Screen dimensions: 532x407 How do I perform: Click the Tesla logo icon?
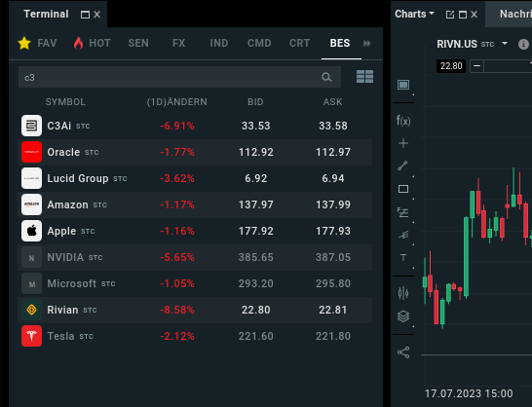[31, 336]
